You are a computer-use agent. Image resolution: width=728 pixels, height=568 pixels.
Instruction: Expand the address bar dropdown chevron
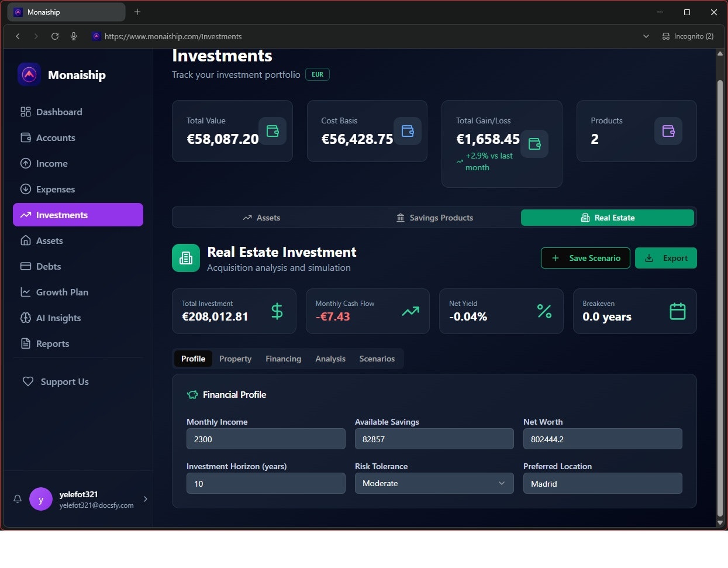pos(646,36)
